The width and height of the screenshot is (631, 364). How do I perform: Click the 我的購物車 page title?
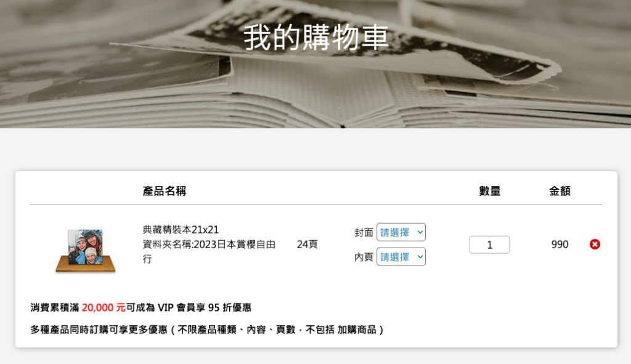pyautogui.click(x=315, y=38)
